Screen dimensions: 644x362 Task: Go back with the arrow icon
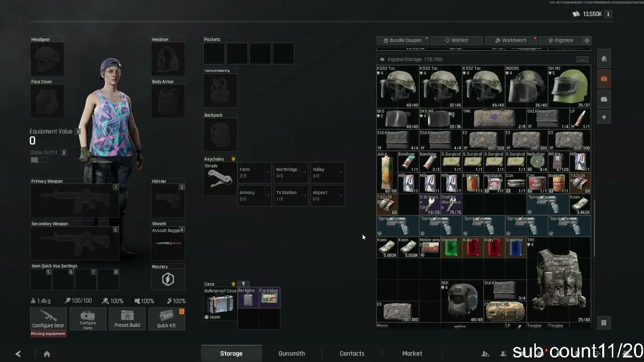coord(18,354)
